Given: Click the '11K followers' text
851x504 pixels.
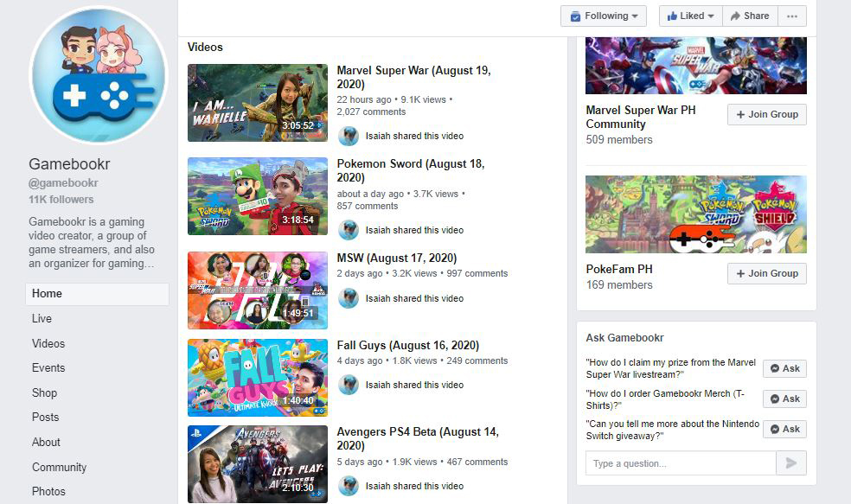Looking at the screenshot, I should tap(61, 200).
